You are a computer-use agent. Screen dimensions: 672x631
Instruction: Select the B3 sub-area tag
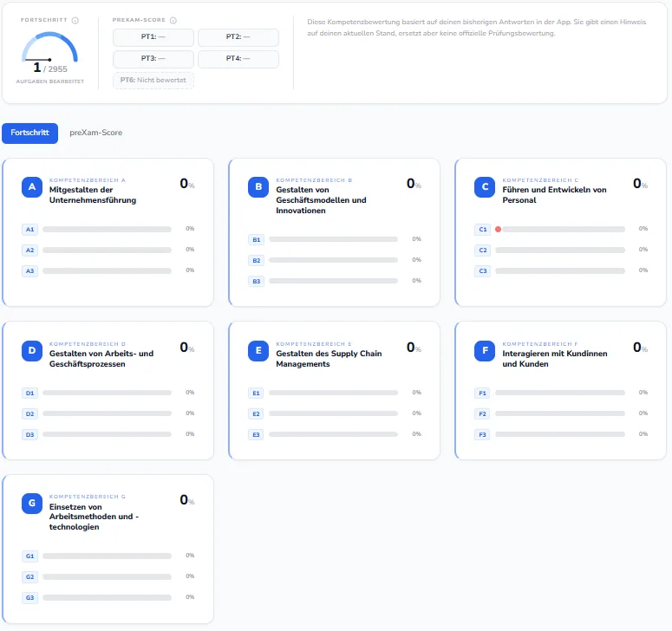(257, 282)
